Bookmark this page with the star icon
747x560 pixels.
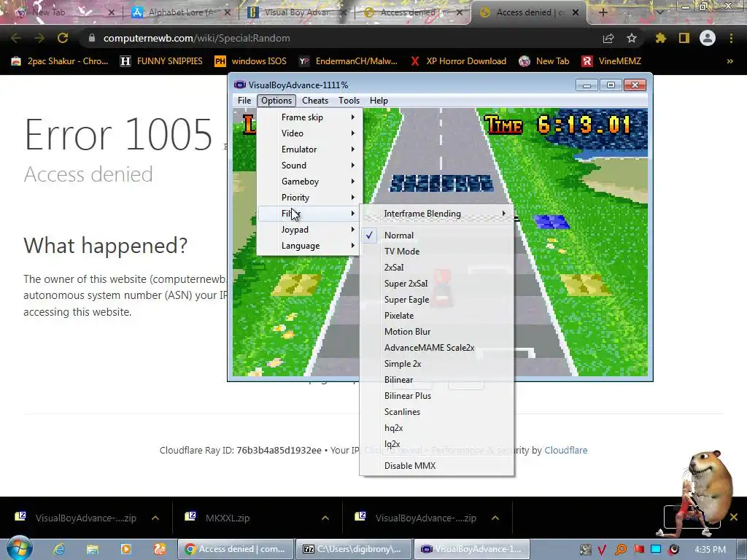(x=632, y=38)
